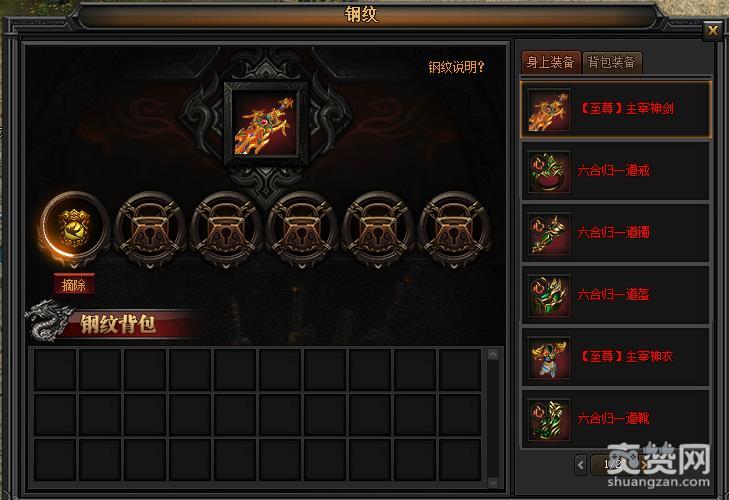Click the last locked rune slot on the right
Screen dimensions: 729x500
click(x=454, y=229)
